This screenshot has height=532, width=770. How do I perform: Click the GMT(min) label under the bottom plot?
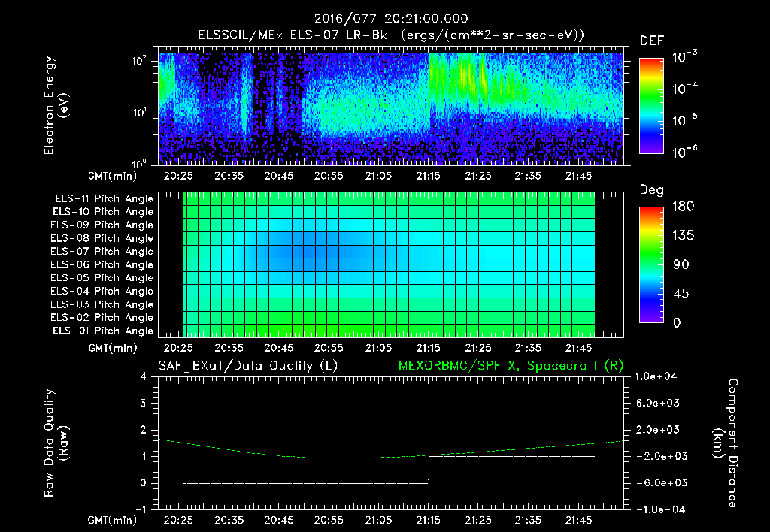(x=113, y=520)
